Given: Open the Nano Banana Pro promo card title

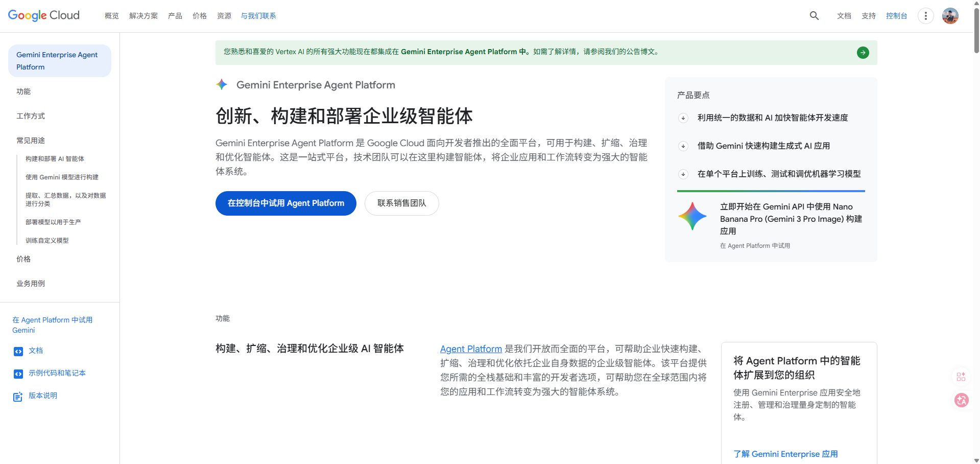Looking at the screenshot, I should pos(791,219).
